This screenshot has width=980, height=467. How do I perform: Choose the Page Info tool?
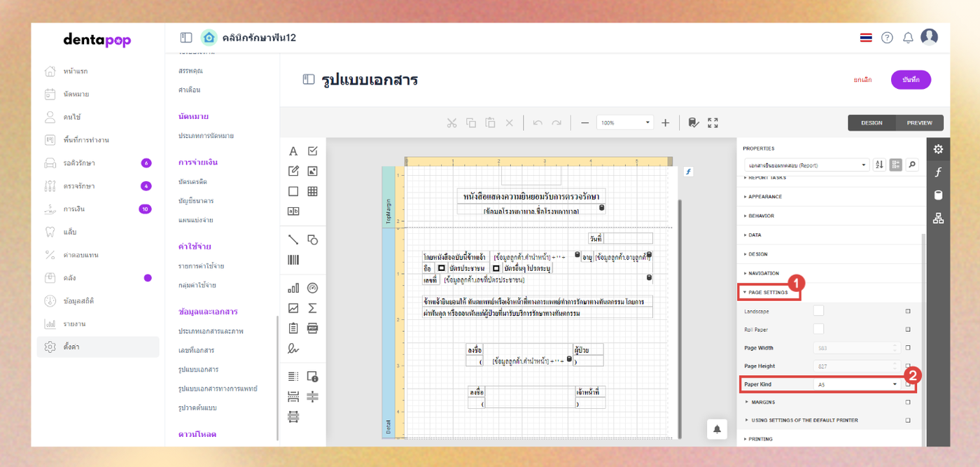tap(313, 377)
